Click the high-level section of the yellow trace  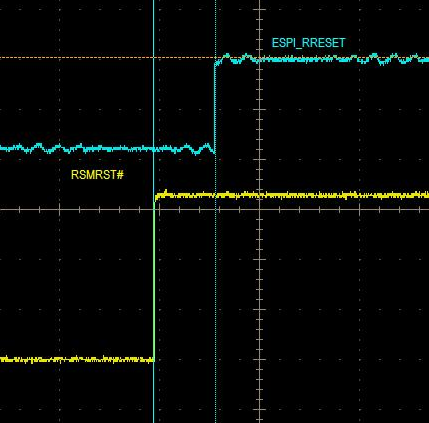(x=292, y=195)
